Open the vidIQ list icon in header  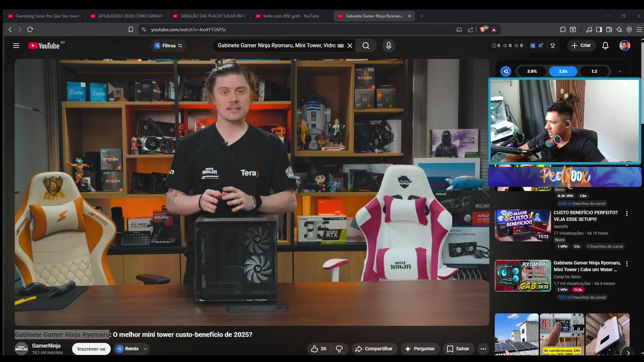coord(541,46)
